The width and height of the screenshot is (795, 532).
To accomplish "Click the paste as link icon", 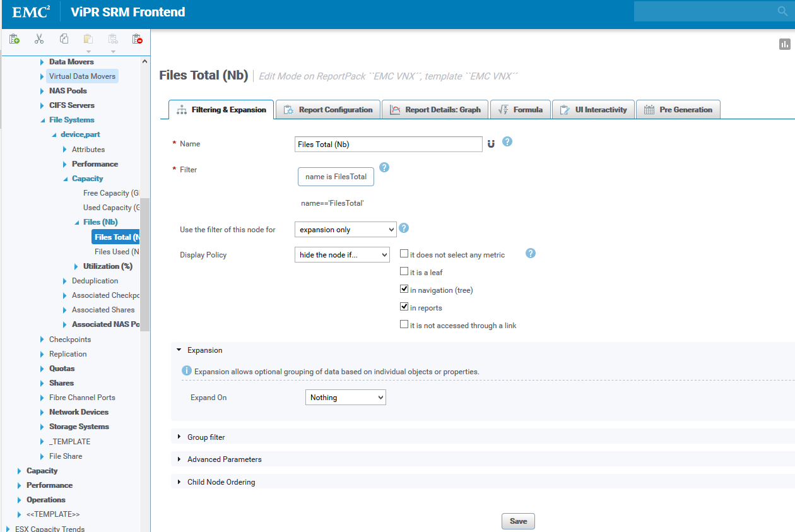I will [113, 39].
